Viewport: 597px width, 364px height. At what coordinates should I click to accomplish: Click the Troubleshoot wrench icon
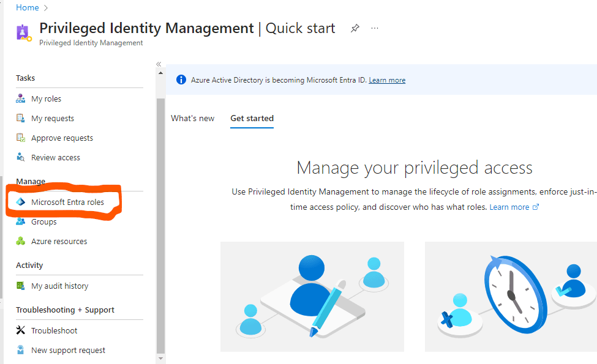click(x=21, y=331)
